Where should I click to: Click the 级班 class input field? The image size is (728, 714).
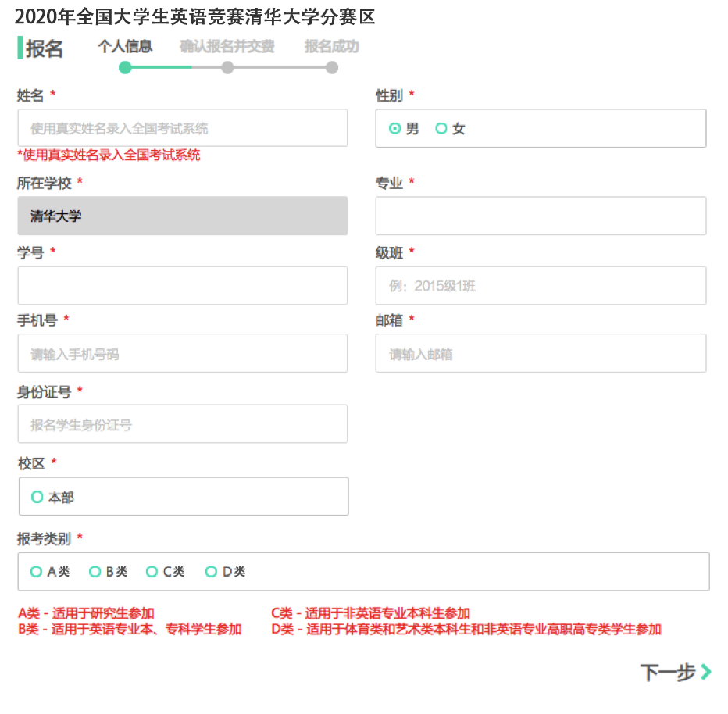541,286
